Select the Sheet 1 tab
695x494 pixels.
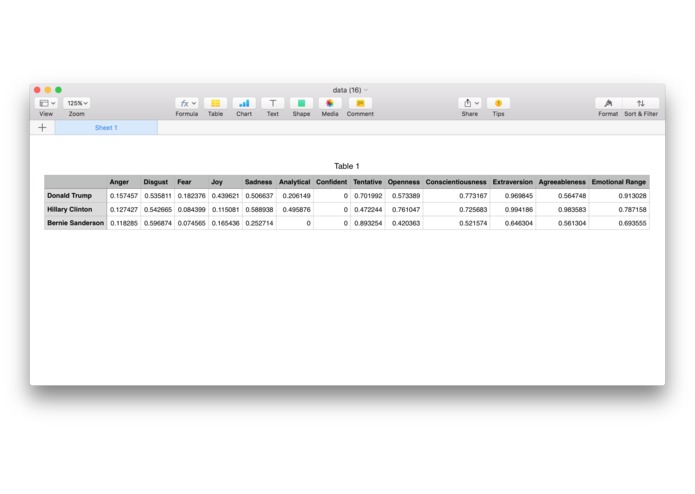click(106, 128)
